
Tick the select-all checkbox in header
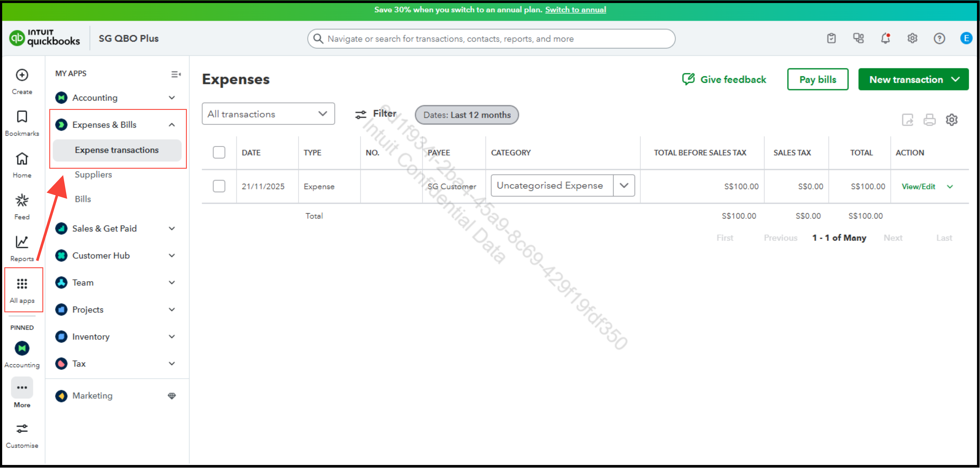219,152
